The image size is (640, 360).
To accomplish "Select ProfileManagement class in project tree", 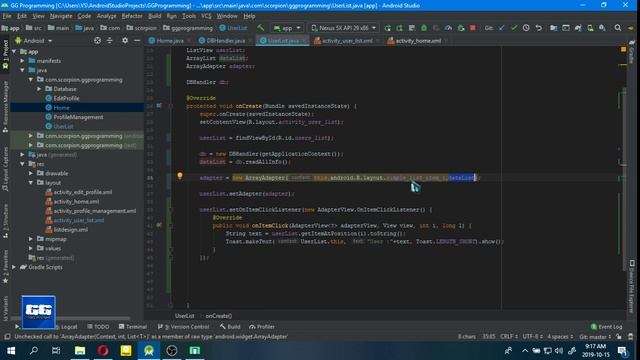I will pyautogui.click(x=78, y=117).
